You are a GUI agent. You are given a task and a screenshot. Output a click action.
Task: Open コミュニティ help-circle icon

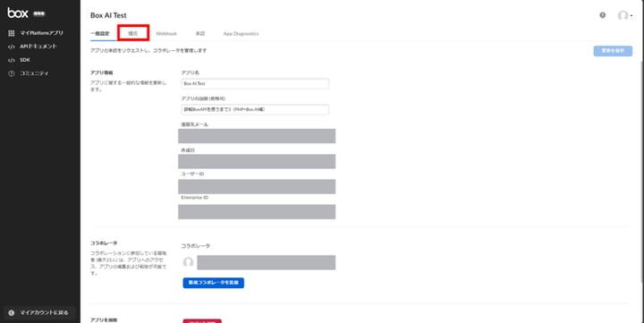click(x=12, y=73)
